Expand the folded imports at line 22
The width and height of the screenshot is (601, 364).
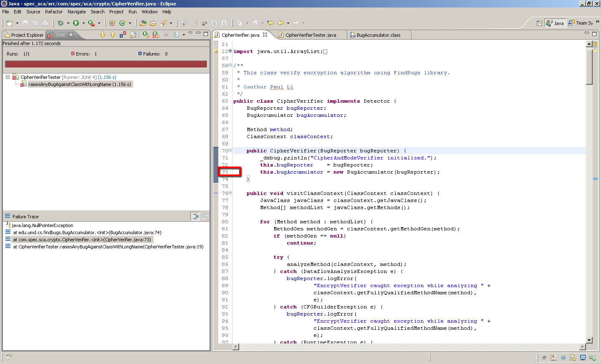[230, 51]
